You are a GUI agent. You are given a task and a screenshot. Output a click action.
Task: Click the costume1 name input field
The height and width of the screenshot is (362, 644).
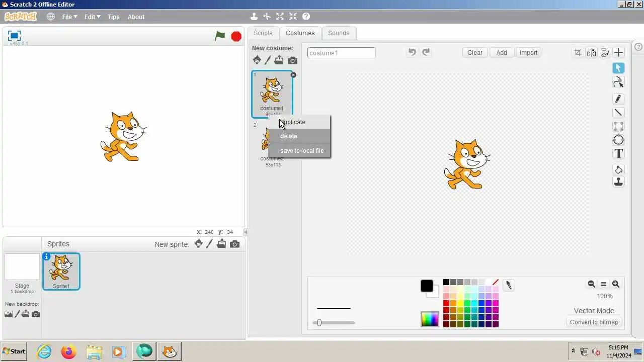(341, 53)
